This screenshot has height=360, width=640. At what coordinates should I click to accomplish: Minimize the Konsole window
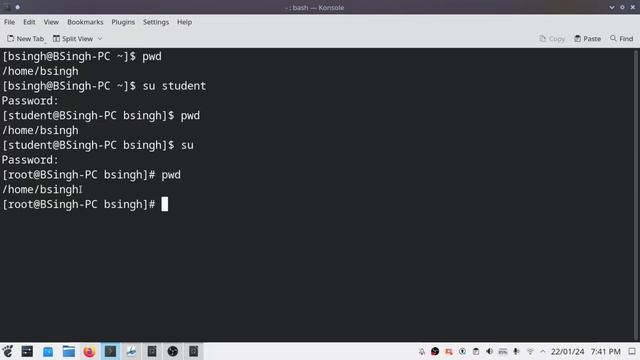611,7
